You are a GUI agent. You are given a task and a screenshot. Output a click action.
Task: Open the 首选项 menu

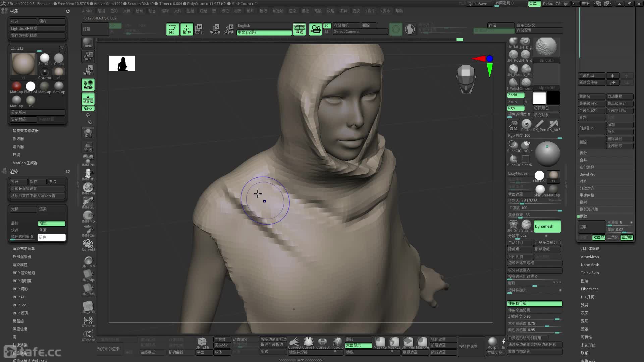278,11
